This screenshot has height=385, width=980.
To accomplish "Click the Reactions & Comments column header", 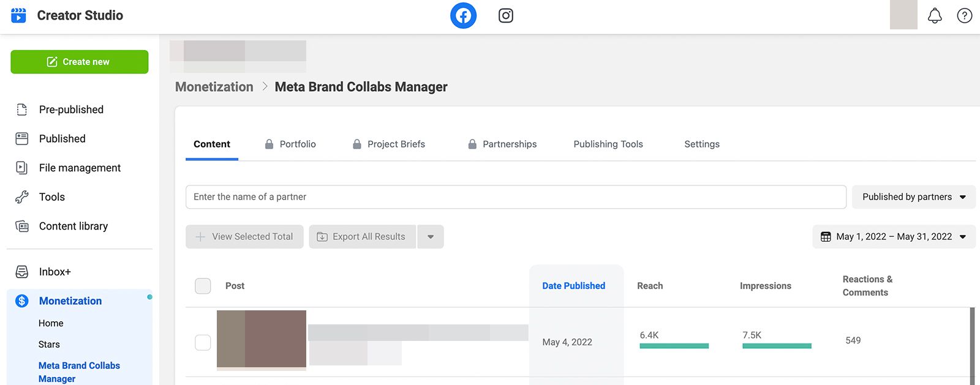I will [x=867, y=286].
